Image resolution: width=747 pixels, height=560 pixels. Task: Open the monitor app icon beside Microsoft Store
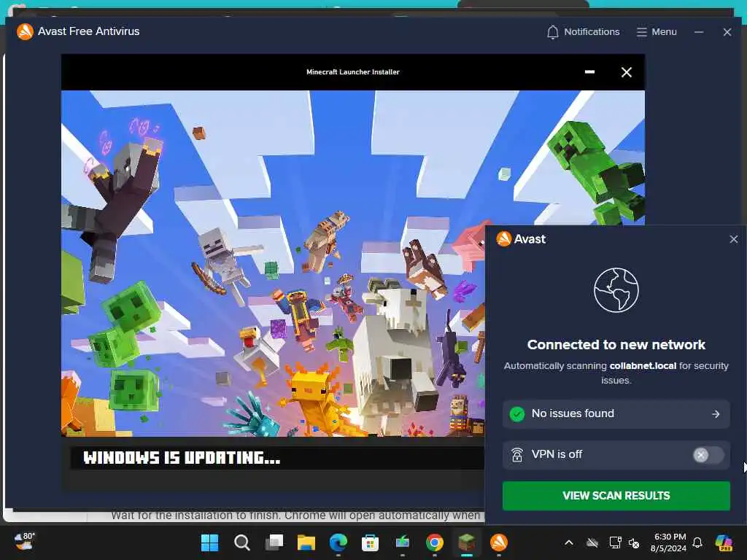403,542
